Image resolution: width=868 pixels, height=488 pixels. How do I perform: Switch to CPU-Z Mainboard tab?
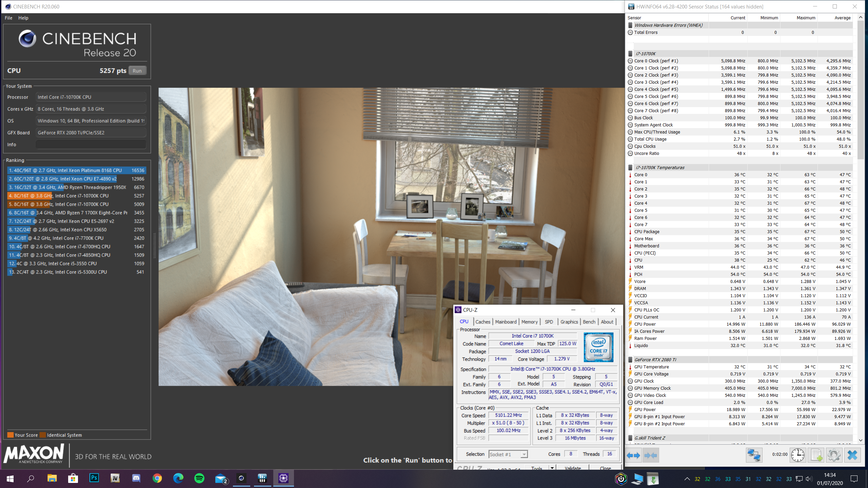pyautogui.click(x=506, y=322)
